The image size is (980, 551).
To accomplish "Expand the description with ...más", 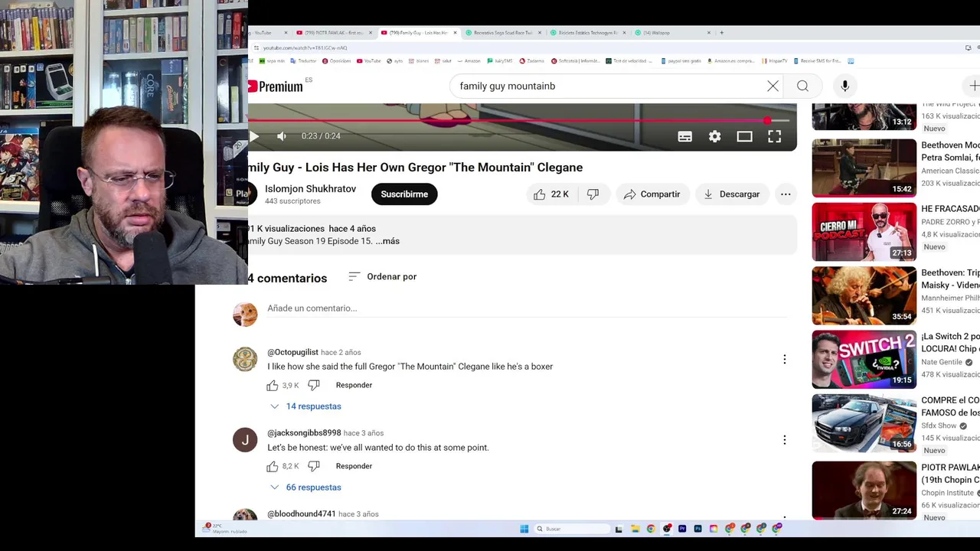I will coord(387,241).
